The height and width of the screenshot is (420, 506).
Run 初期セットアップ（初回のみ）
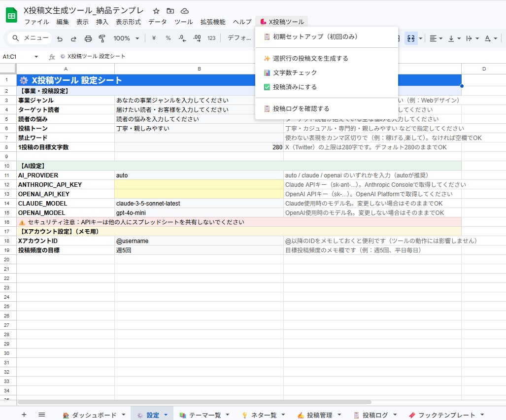pos(326,37)
